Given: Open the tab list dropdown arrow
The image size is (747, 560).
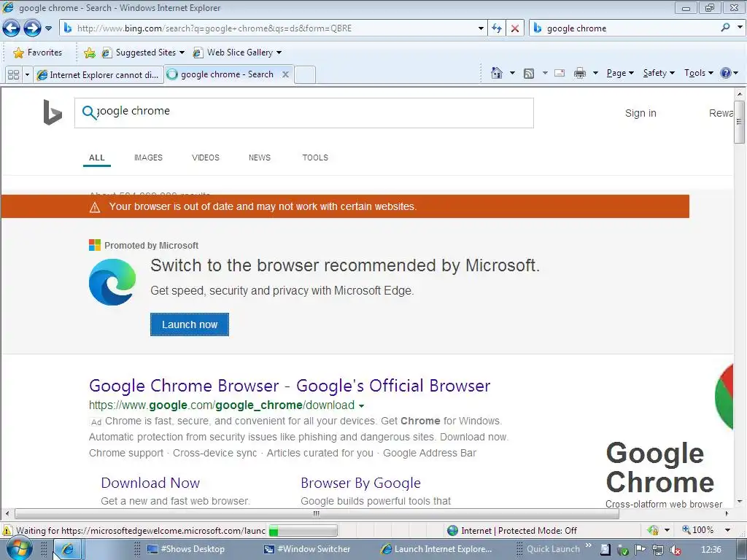Looking at the screenshot, I should click(x=27, y=74).
